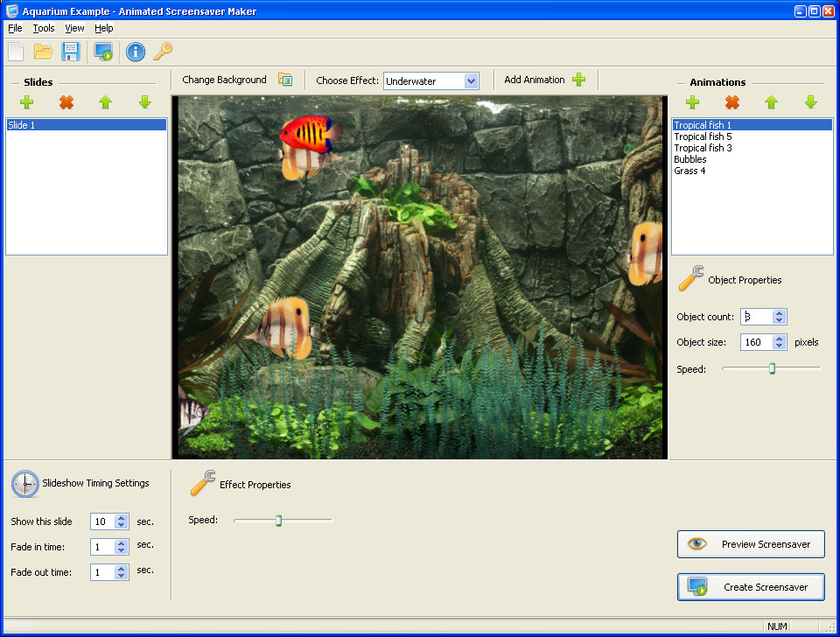This screenshot has height=637, width=840.
Task: Click the Object count input field
Action: pyautogui.click(x=757, y=317)
